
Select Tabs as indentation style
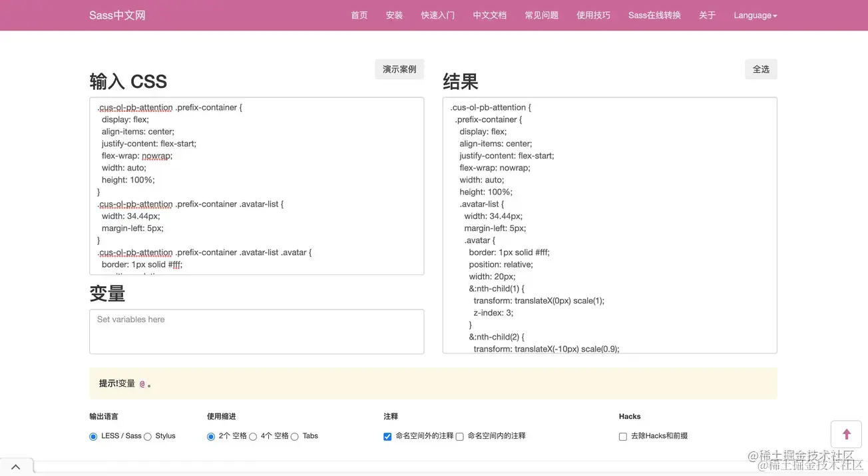pos(295,436)
